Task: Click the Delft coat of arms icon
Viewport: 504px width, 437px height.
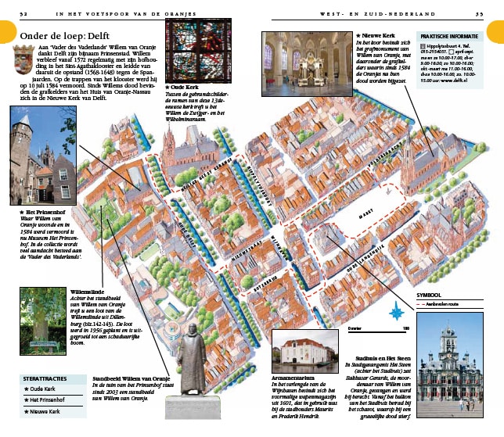Action: point(21,58)
